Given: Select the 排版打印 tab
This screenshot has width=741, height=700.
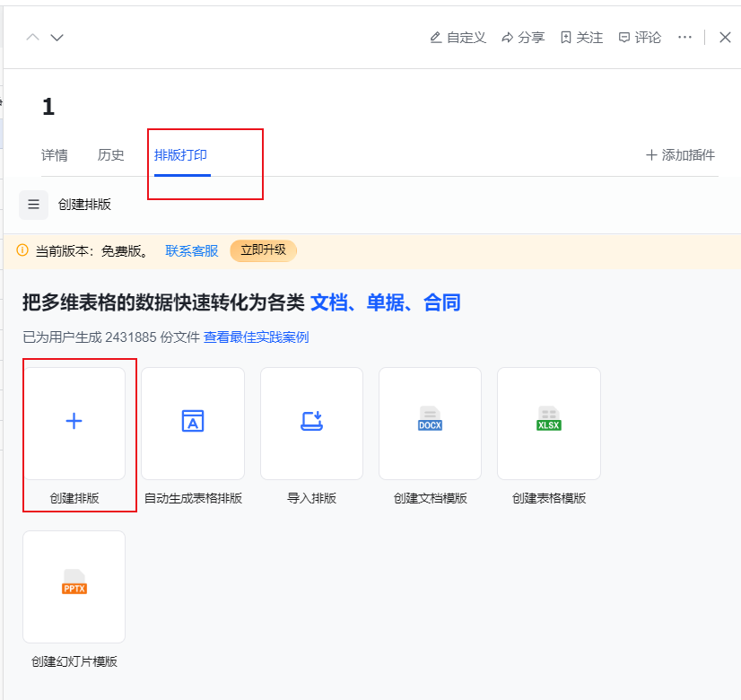Looking at the screenshot, I should pyautogui.click(x=180, y=155).
